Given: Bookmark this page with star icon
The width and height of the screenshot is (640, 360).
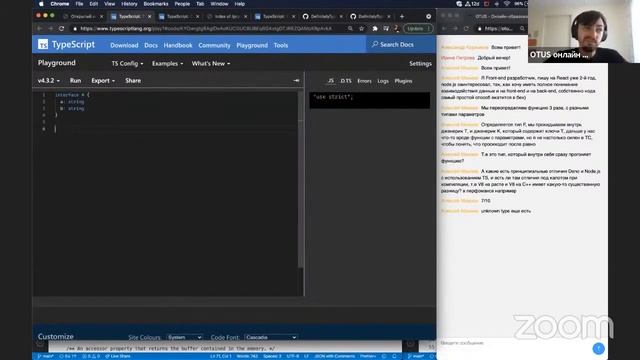Looking at the screenshot, I should pos(361,29).
